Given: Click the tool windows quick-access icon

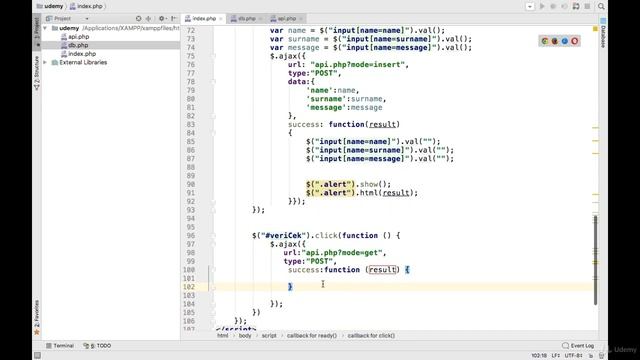Looking at the screenshot, I should click(37, 356).
